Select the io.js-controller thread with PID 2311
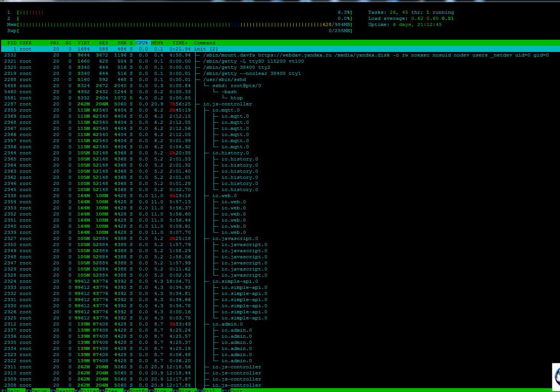 click(x=280, y=367)
